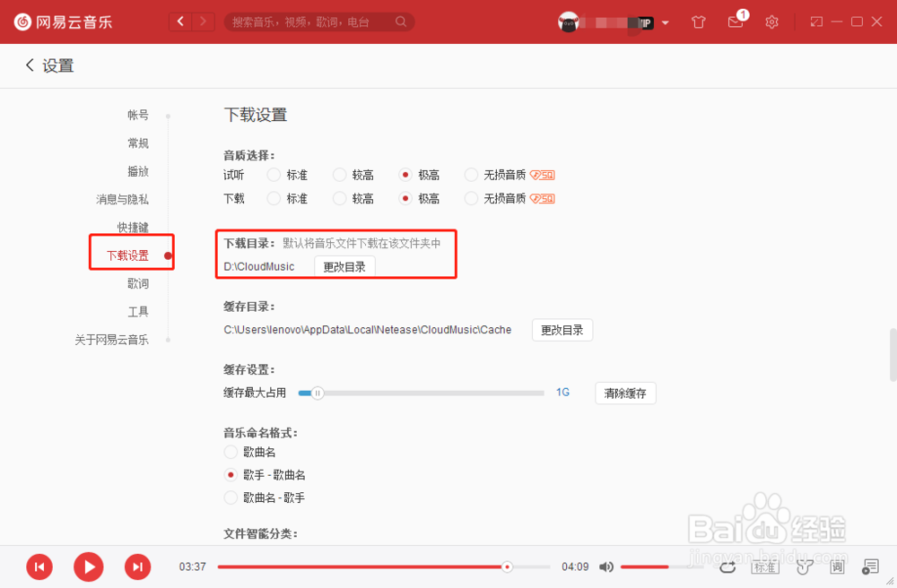Open the account dropdown arrow

click(666, 22)
